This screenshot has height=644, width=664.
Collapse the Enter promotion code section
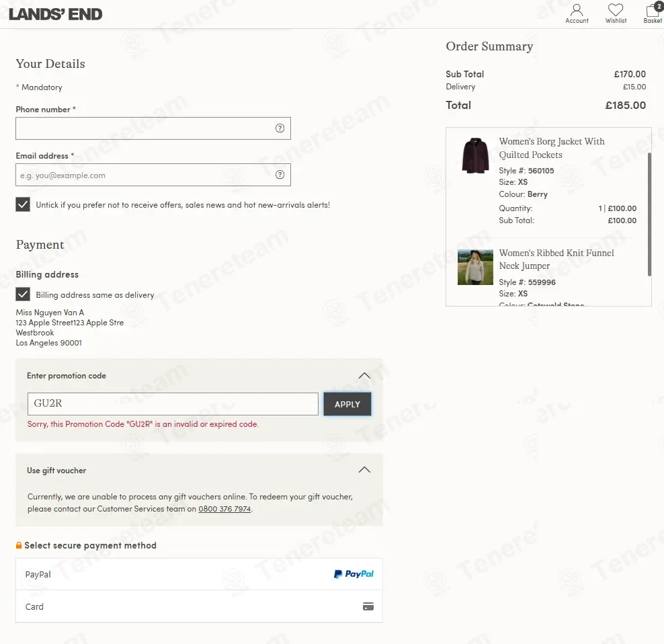[364, 376]
